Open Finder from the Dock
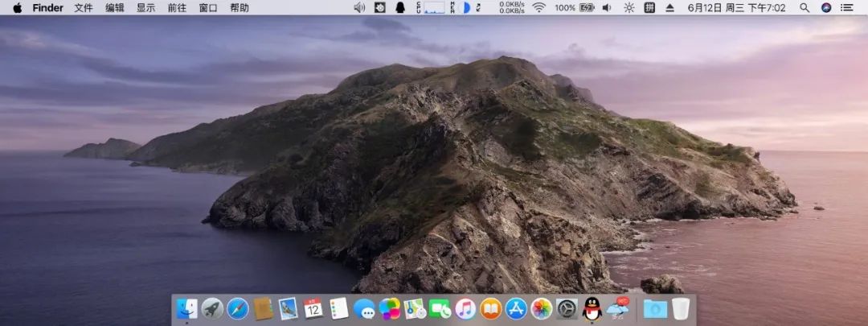The image size is (868, 326). pyautogui.click(x=186, y=309)
